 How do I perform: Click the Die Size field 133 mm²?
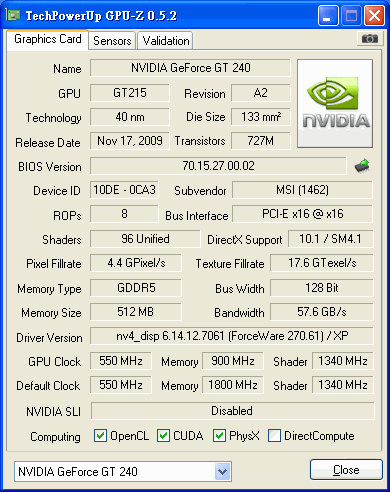tap(261, 117)
